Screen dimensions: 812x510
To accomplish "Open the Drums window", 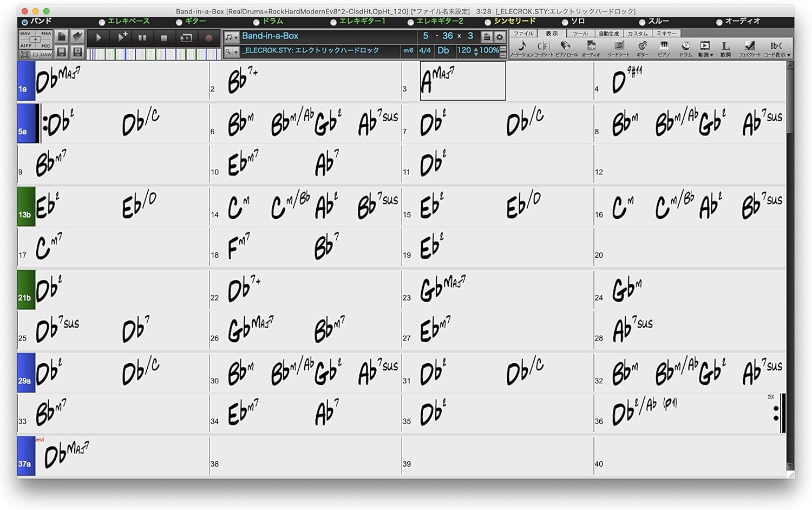I will click(x=685, y=47).
